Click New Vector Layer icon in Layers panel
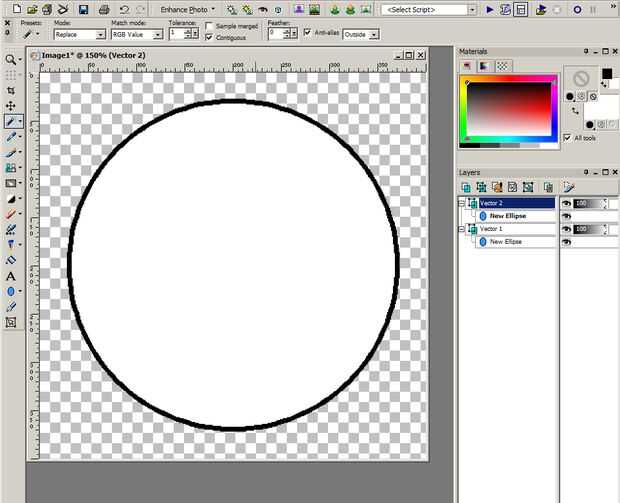The image size is (620, 503). point(481,187)
